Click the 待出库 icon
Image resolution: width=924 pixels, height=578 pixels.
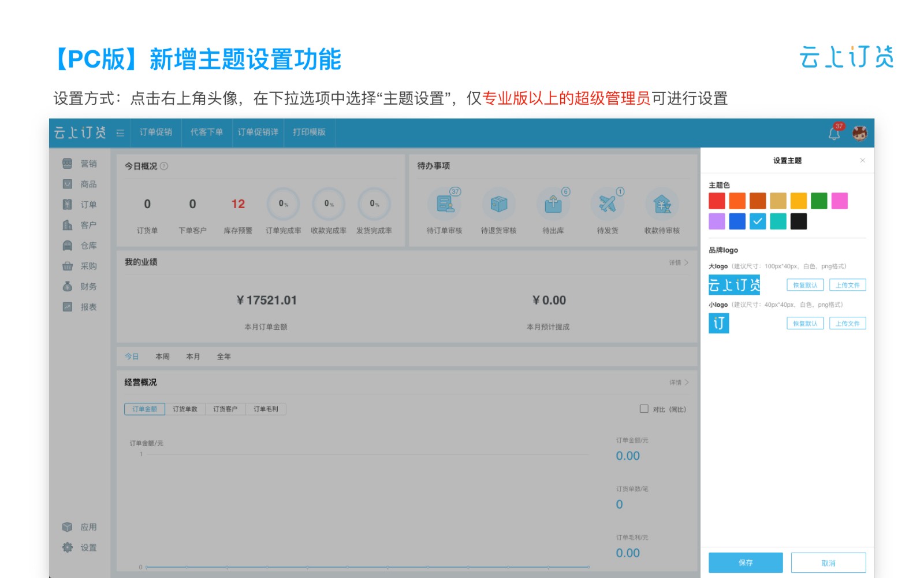pyautogui.click(x=553, y=203)
